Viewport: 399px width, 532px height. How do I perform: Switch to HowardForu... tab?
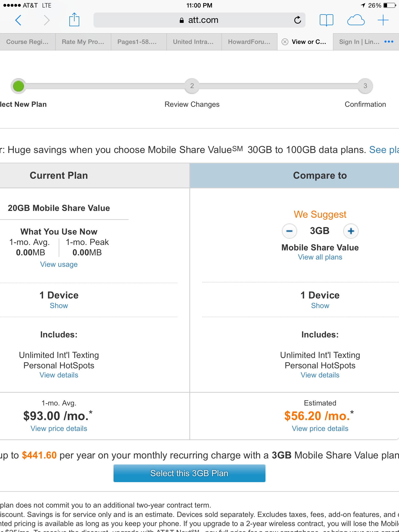click(249, 42)
